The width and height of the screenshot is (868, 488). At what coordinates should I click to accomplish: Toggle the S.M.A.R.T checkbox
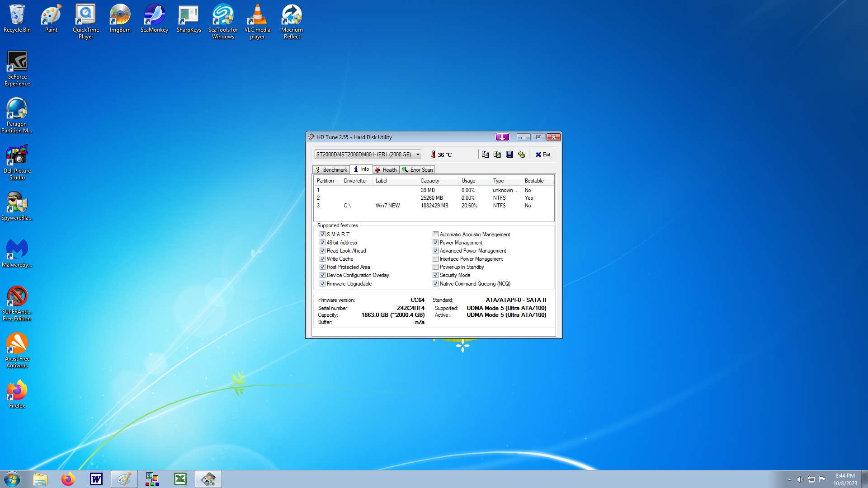tap(322, 235)
